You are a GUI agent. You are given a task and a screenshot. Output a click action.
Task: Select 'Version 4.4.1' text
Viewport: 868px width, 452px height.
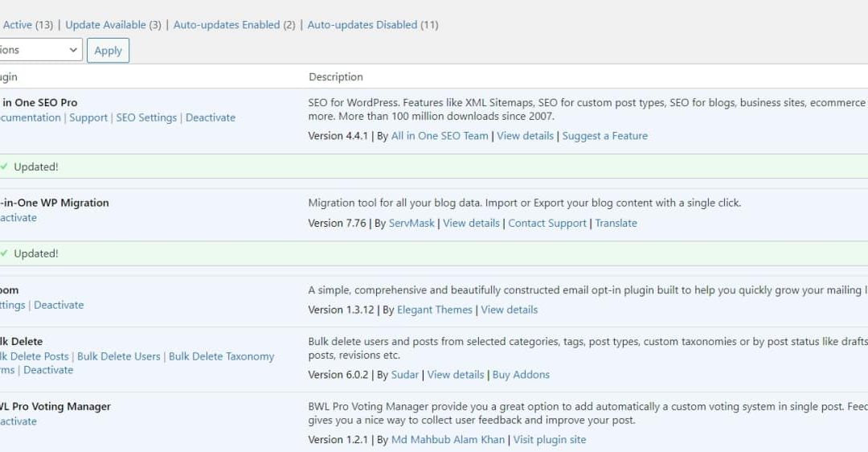tap(338, 136)
